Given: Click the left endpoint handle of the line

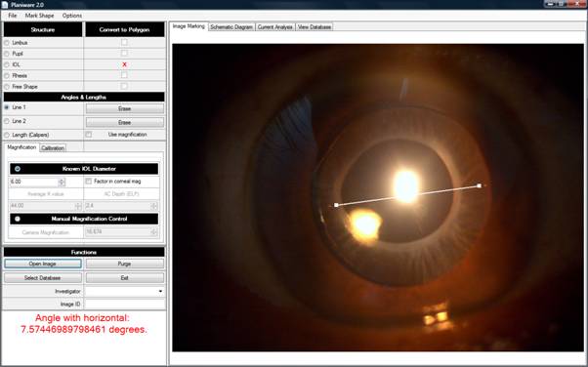Looking at the screenshot, I should 336,205.
